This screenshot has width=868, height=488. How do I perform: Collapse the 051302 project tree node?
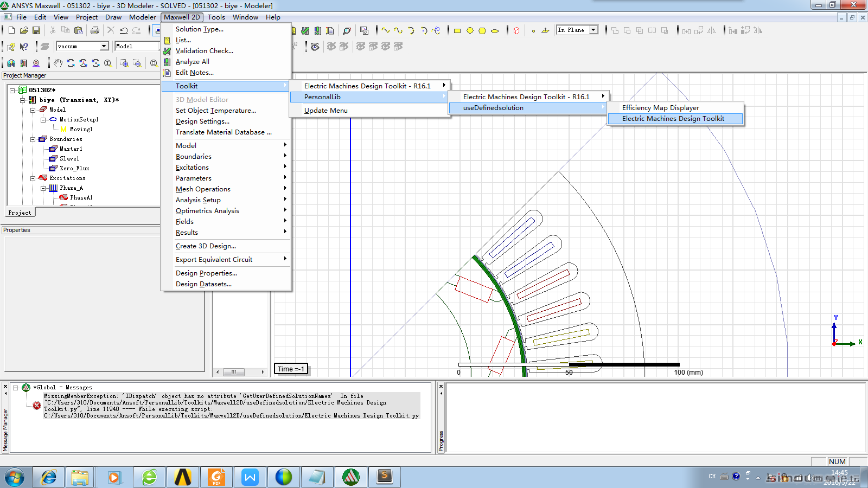12,90
